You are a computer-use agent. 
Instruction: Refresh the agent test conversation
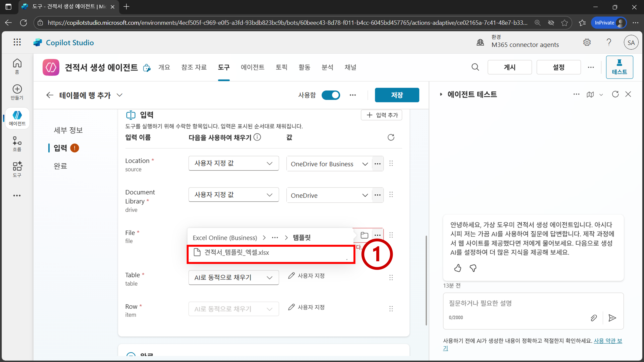615,94
